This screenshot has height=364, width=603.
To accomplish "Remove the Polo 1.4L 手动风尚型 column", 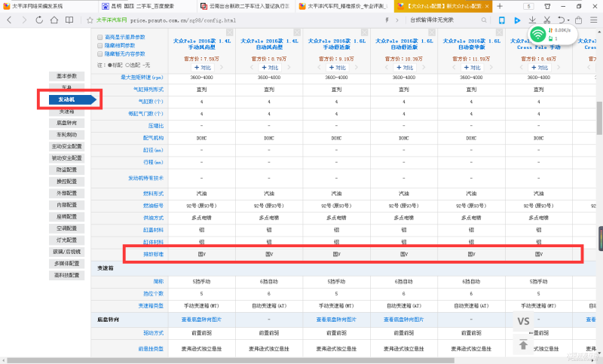I will click(x=230, y=32).
